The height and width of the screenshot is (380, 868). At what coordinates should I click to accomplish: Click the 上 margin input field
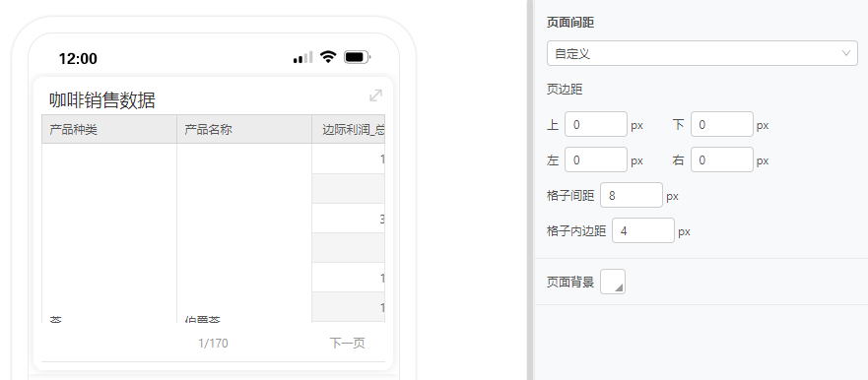coord(596,124)
